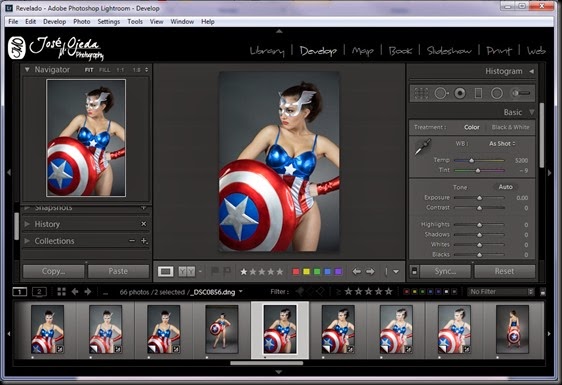Click the Sync... button
The height and width of the screenshot is (385, 562).
[x=445, y=271]
